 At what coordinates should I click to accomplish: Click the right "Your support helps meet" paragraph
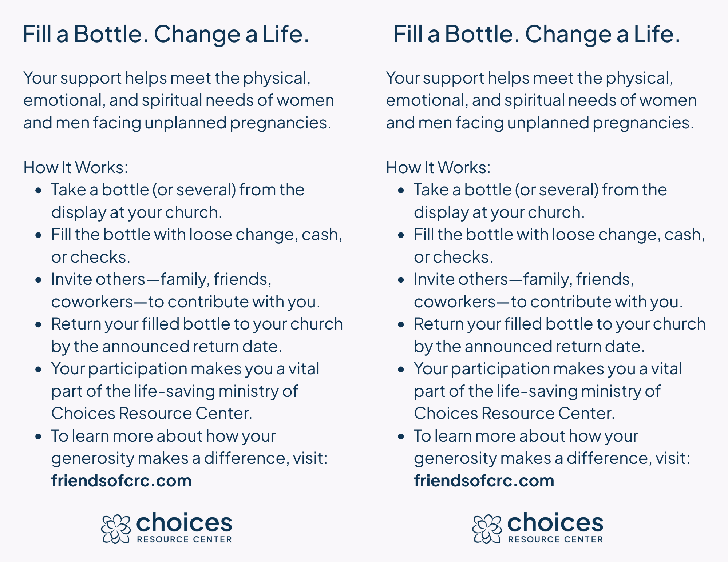point(541,100)
